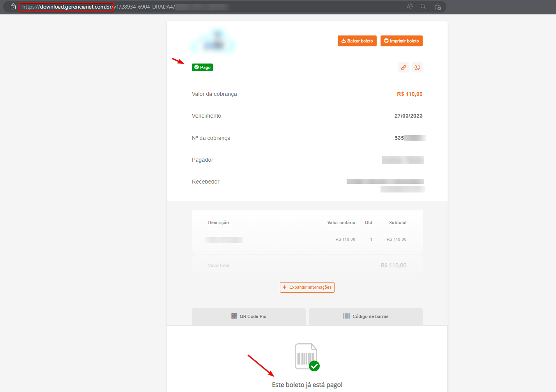Click the paid boleto barcode illustration

coord(307,357)
